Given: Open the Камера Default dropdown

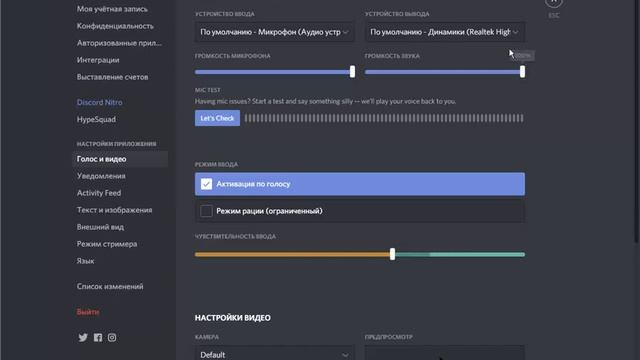Looking at the screenshot, I should pos(275,354).
